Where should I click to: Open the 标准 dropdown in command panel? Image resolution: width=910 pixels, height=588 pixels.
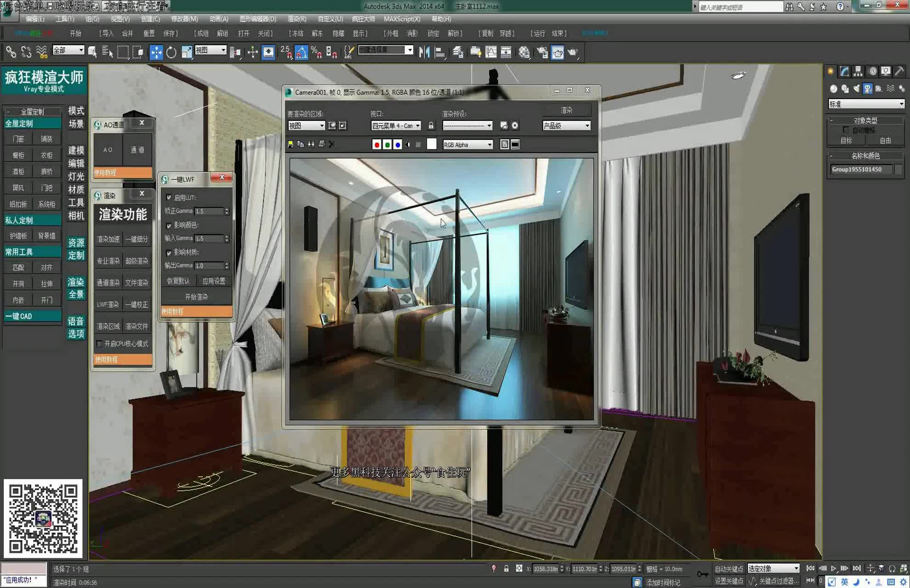[866, 104]
